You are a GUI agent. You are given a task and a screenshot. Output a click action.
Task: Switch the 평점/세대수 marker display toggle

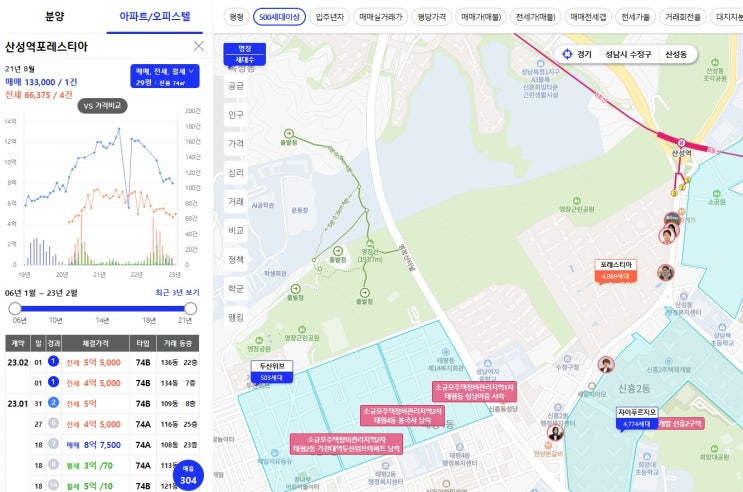(245, 54)
